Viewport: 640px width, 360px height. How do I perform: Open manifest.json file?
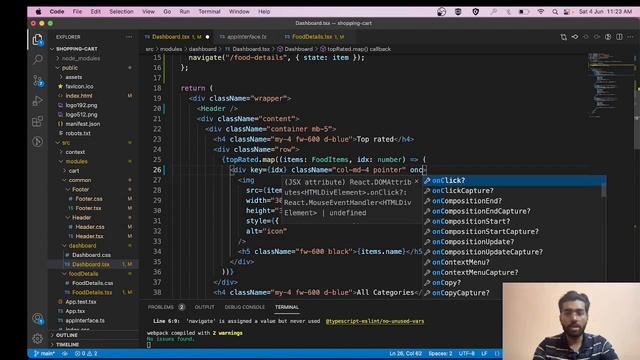pos(83,124)
